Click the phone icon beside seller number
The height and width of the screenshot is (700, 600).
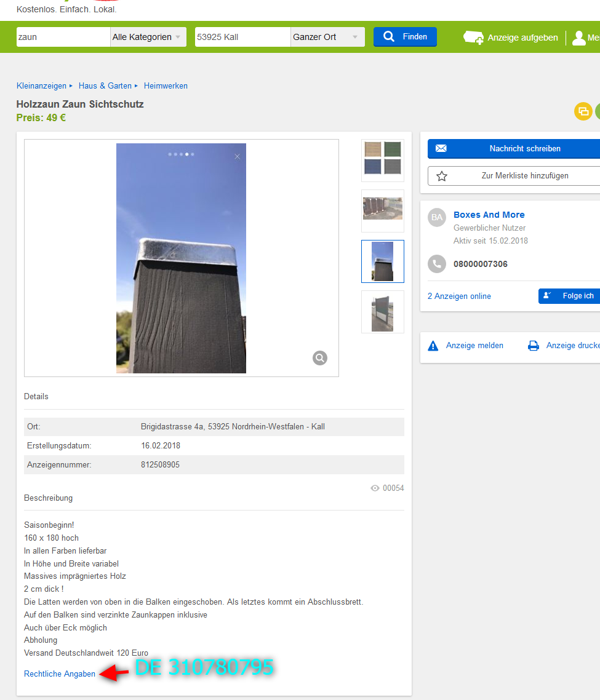pyautogui.click(x=436, y=264)
